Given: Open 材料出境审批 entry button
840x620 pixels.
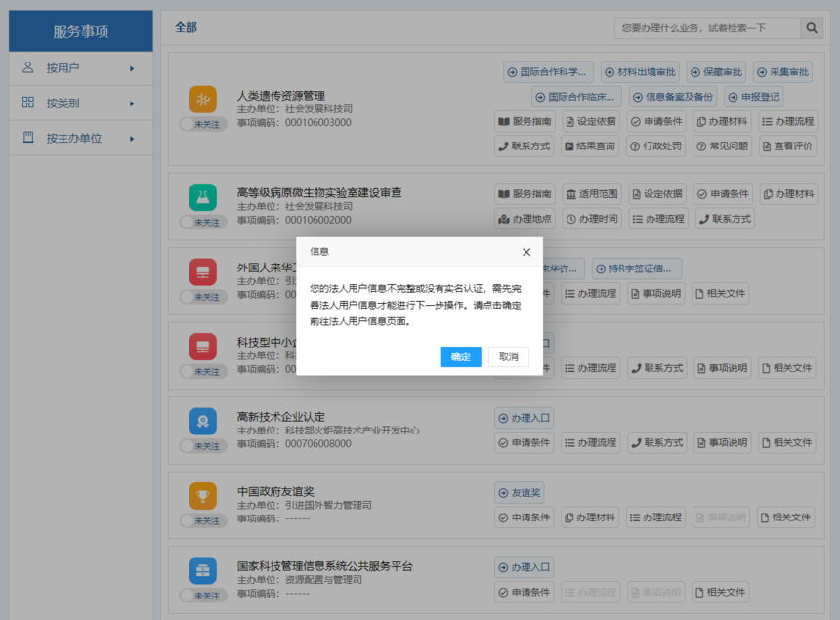Looking at the screenshot, I should [x=640, y=71].
